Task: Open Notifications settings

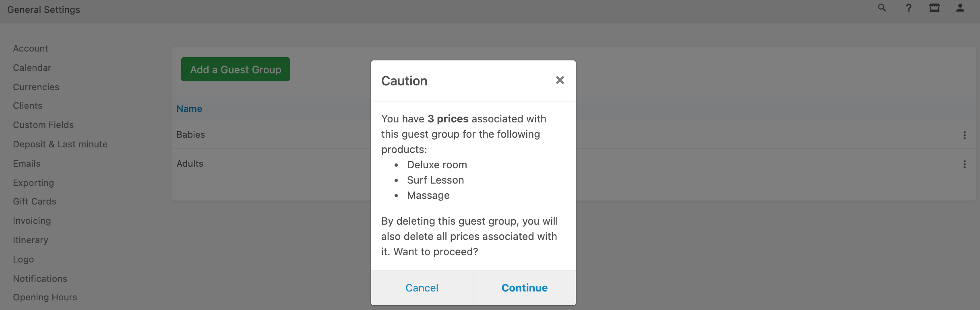Action: pos(40,279)
